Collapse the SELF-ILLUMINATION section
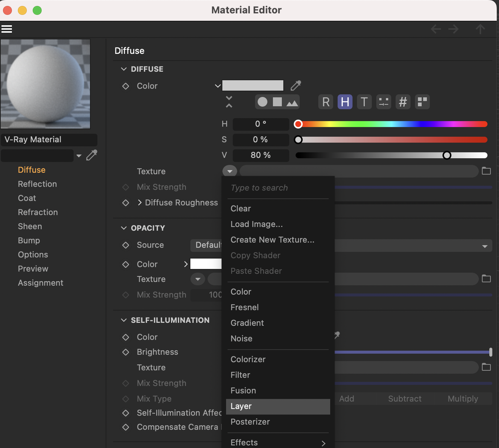Viewport: 499px width, 448px height. pyautogui.click(x=124, y=320)
